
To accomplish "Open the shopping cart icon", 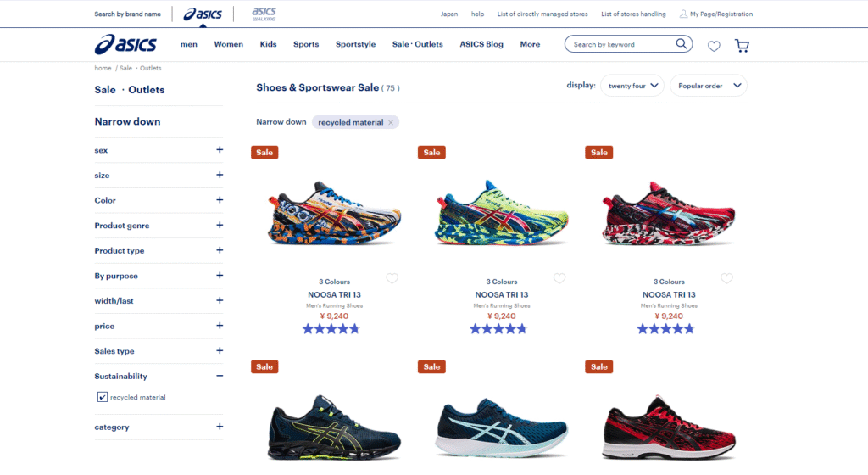I will click(742, 46).
